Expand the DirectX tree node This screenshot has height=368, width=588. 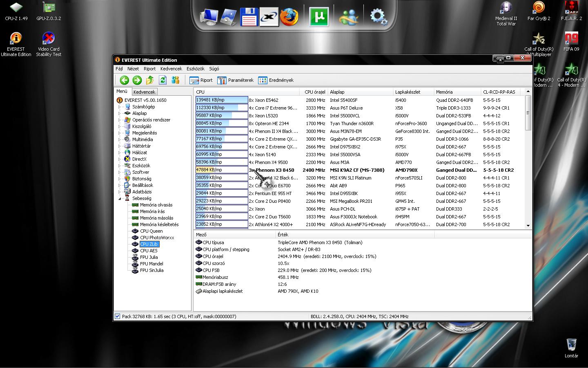pos(120,159)
